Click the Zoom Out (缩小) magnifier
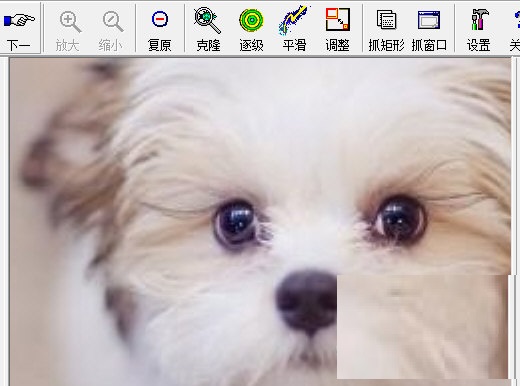The width and height of the screenshot is (520, 386). click(111, 29)
